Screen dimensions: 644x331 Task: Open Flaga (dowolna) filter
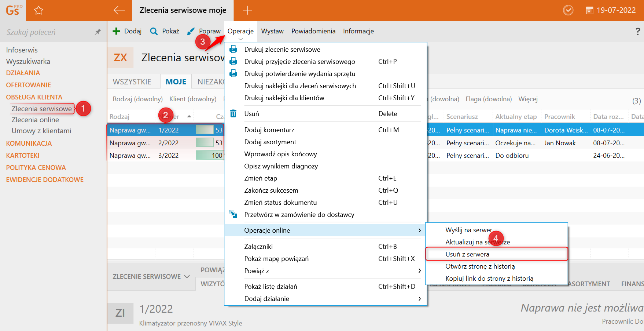coord(489,99)
